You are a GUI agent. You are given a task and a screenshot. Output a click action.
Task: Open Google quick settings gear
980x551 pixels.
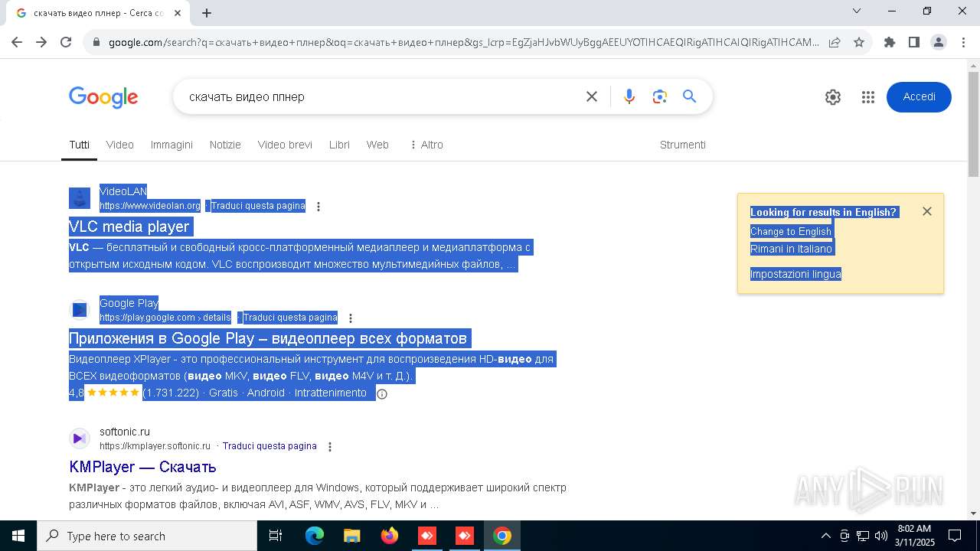click(x=833, y=97)
